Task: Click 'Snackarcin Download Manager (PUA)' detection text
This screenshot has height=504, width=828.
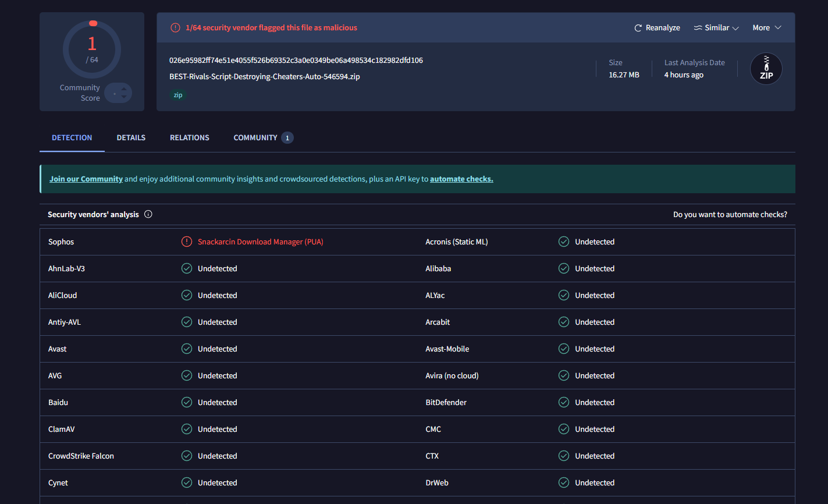Action: [261, 242]
